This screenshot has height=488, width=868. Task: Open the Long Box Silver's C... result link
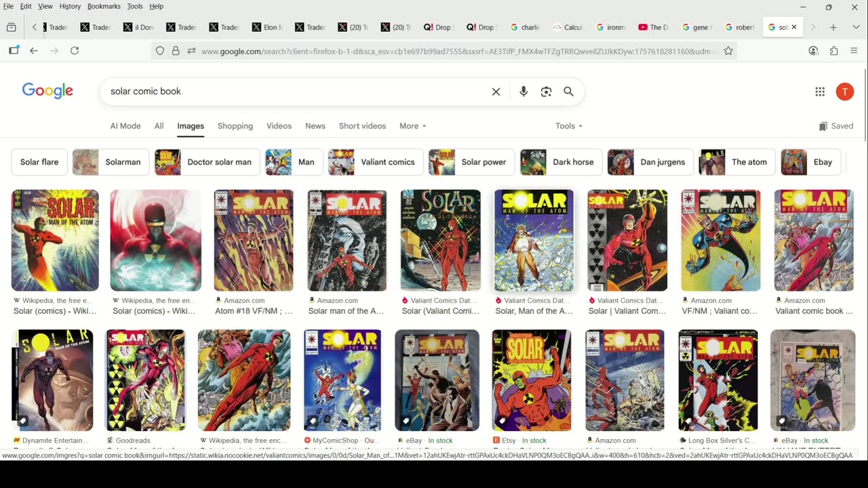[x=718, y=441]
